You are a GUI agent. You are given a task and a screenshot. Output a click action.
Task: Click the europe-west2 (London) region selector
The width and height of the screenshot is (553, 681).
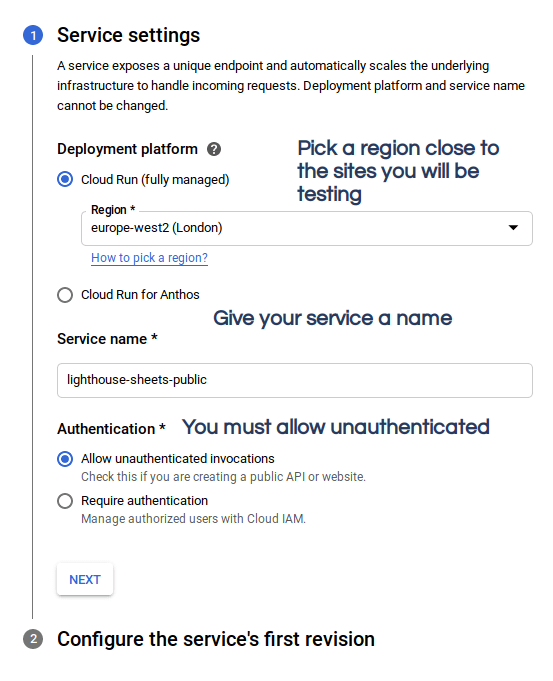click(307, 228)
